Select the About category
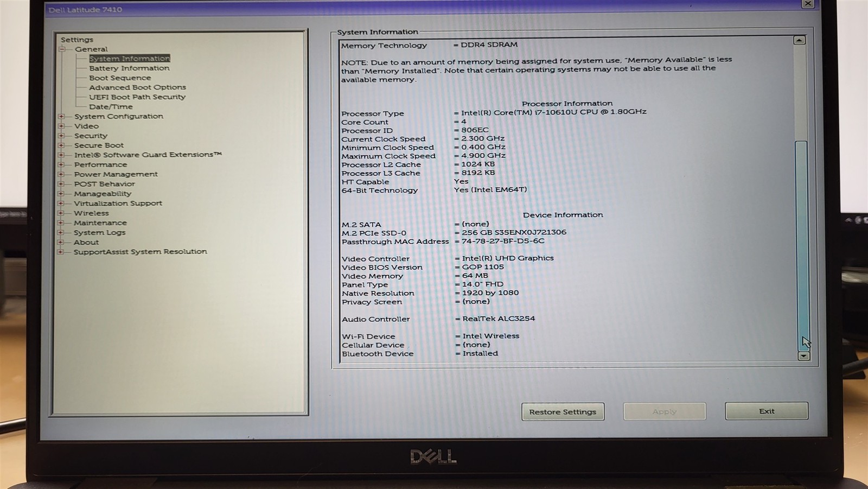Image resolution: width=868 pixels, height=489 pixels. pyautogui.click(x=86, y=243)
